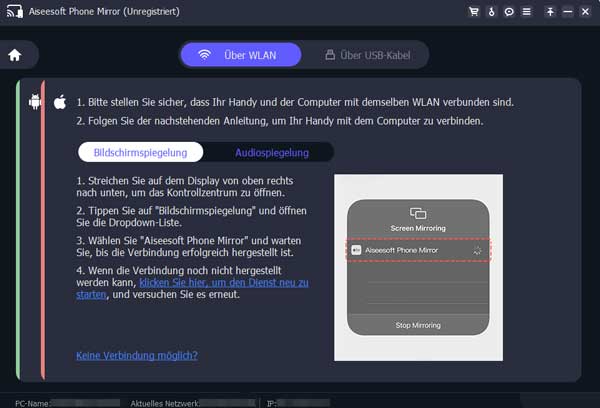Screen dimensions: 600x408
Task: Select the Android device icon
Action: coord(35,102)
